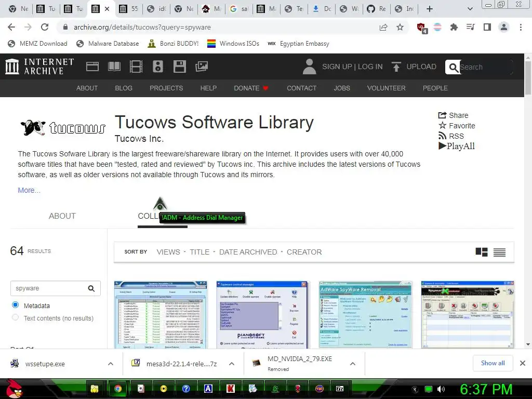
Task: Click the page vertical scrollbar thumb
Action: point(528,79)
